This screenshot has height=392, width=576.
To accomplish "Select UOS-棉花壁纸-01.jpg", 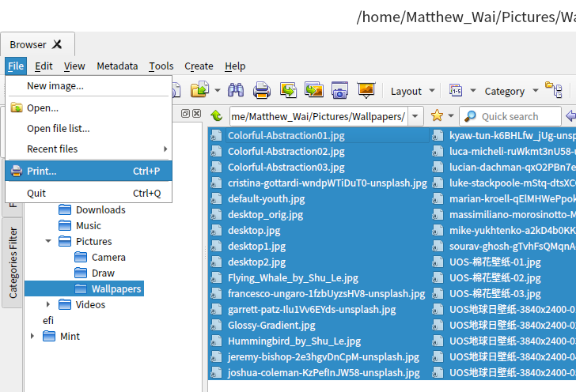I will click(495, 262).
